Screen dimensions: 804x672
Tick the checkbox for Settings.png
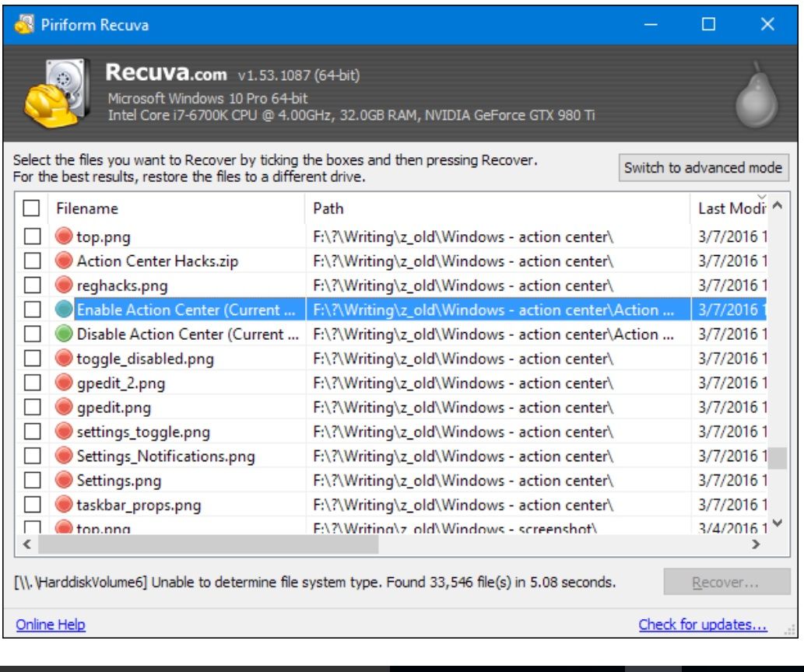31,481
